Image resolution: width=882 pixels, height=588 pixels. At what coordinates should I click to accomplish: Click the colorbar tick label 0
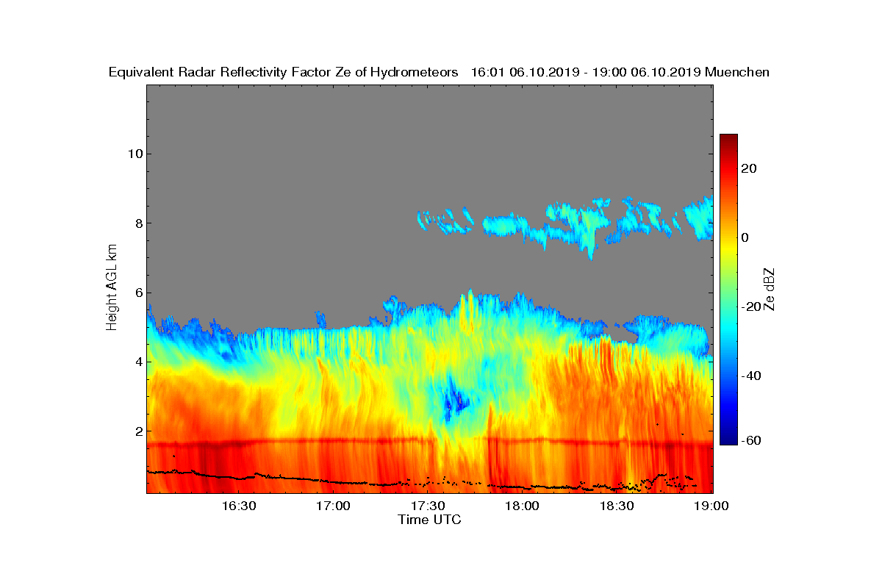[745, 237]
